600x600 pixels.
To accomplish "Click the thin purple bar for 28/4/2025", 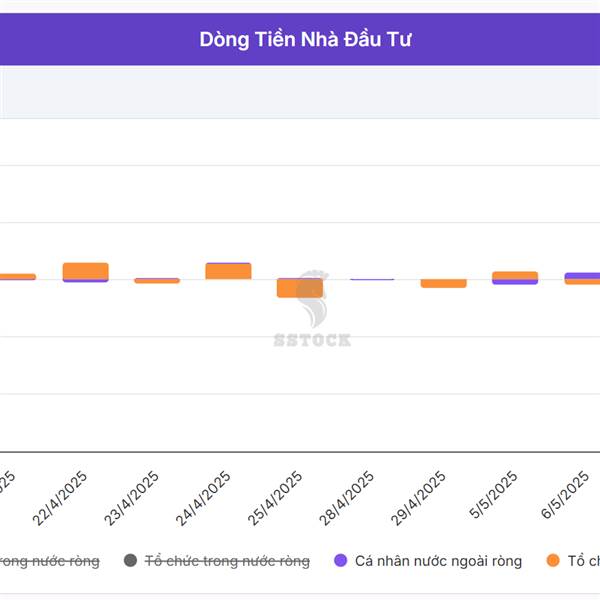I will click(372, 279).
